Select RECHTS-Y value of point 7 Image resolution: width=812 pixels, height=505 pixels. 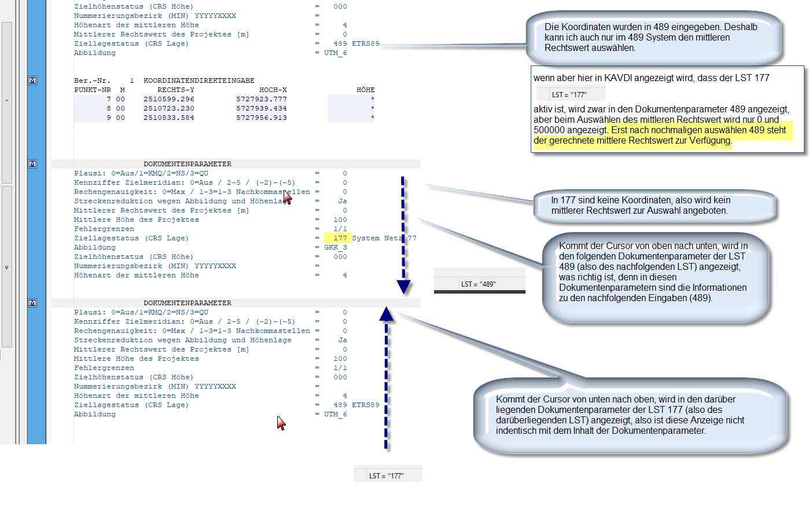click(168, 99)
